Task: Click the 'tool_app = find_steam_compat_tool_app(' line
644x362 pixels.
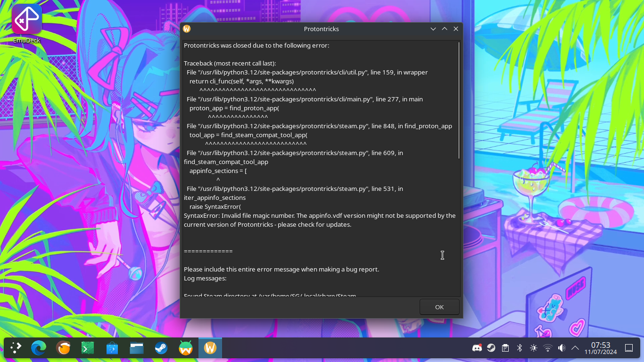Action: [x=248, y=135]
